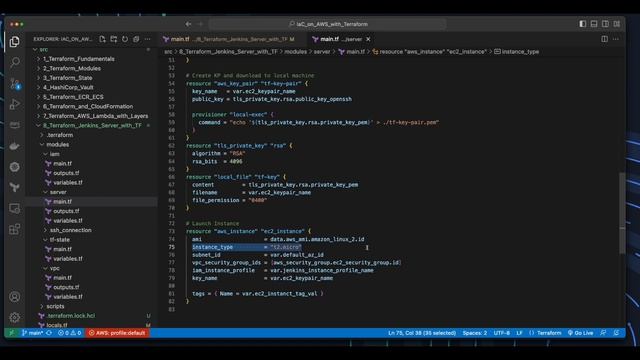Expand the 5_Terraform_ECR_ECS folder
Image resolution: width=640 pixels, height=360 pixels.
[x=73, y=97]
